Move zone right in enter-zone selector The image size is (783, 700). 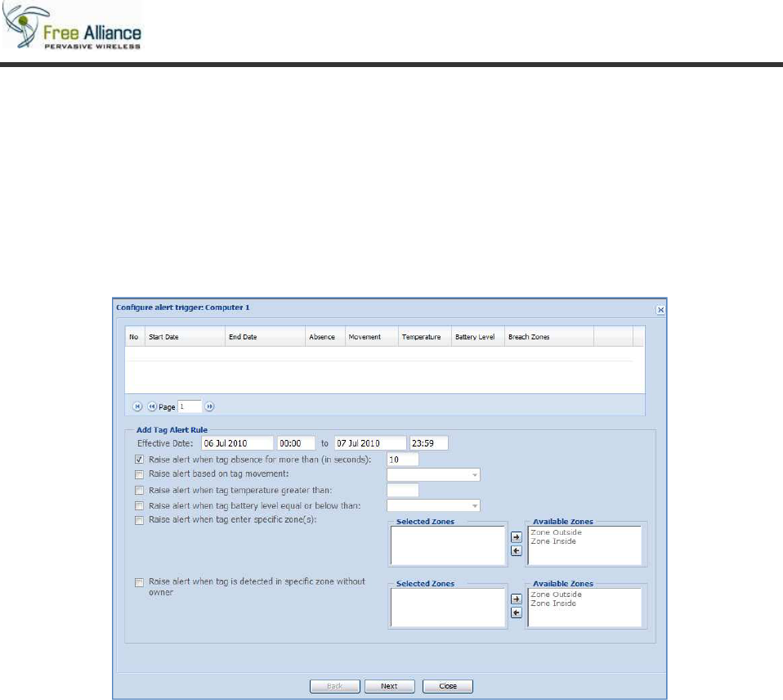pyautogui.click(x=517, y=537)
